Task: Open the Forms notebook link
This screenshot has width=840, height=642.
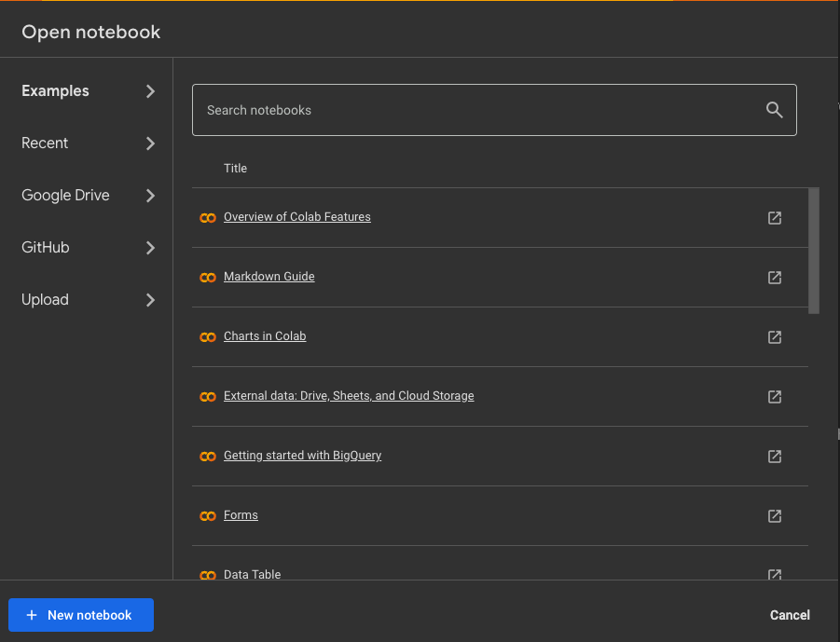Action: 241,514
